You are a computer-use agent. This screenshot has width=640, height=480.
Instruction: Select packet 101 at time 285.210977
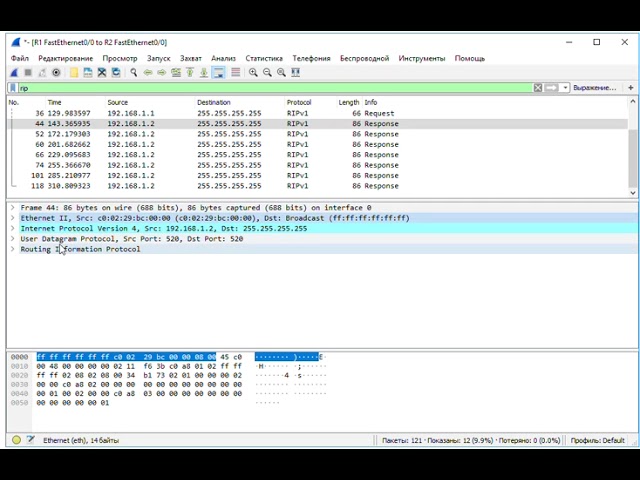pos(318,176)
